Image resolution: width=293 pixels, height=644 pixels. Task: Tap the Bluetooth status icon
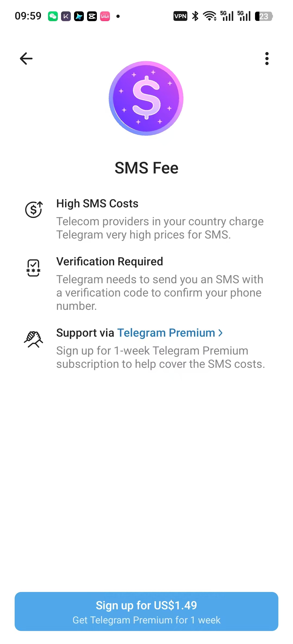coord(195,16)
